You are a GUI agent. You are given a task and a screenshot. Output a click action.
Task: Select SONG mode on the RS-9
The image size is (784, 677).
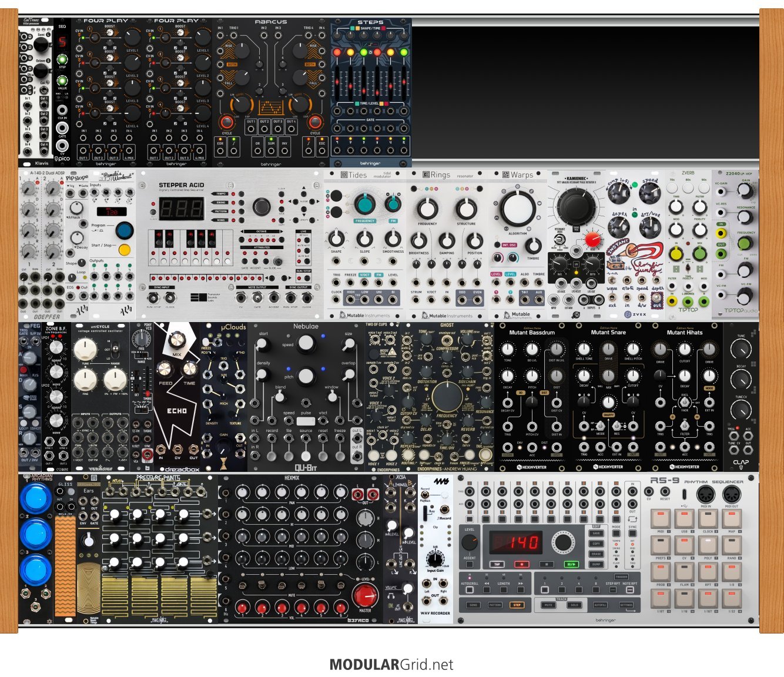[x=473, y=605]
